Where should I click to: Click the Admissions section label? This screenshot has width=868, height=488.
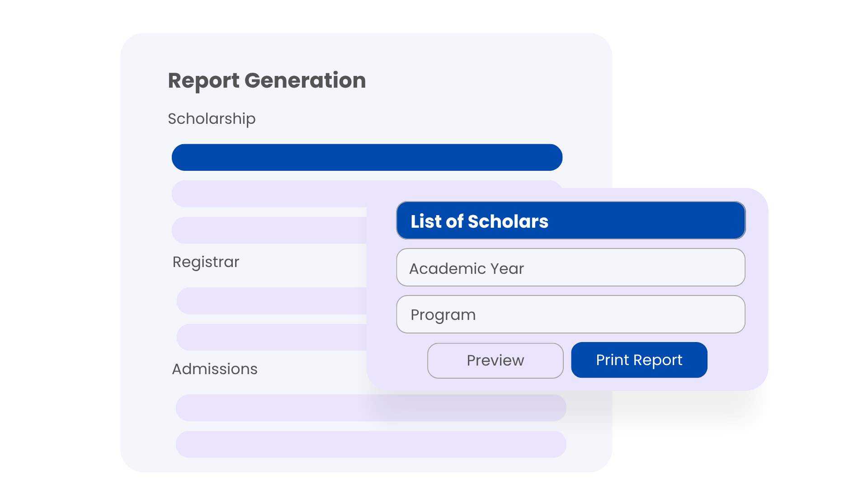point(215,369)
